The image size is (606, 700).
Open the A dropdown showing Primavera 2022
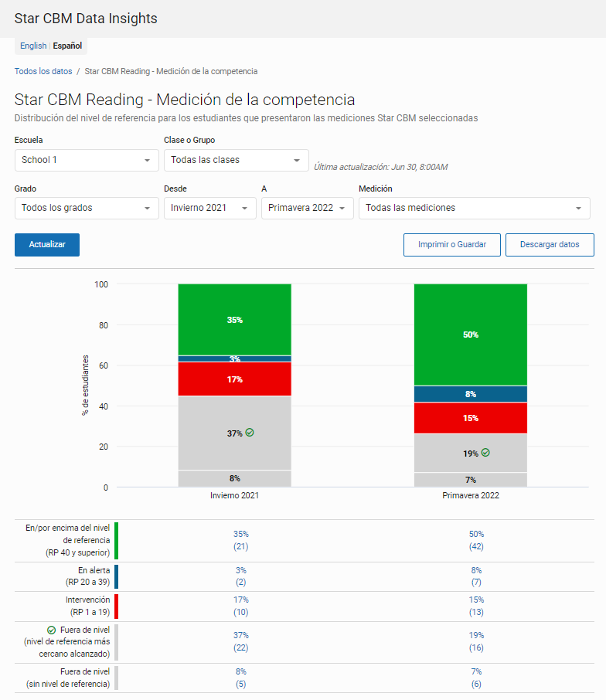[x=307, y=208]
